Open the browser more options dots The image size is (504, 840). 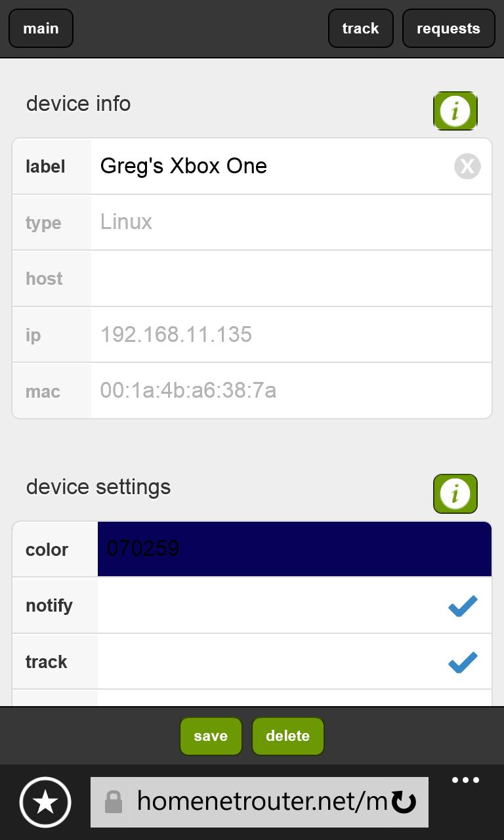[x=465, y=781]
